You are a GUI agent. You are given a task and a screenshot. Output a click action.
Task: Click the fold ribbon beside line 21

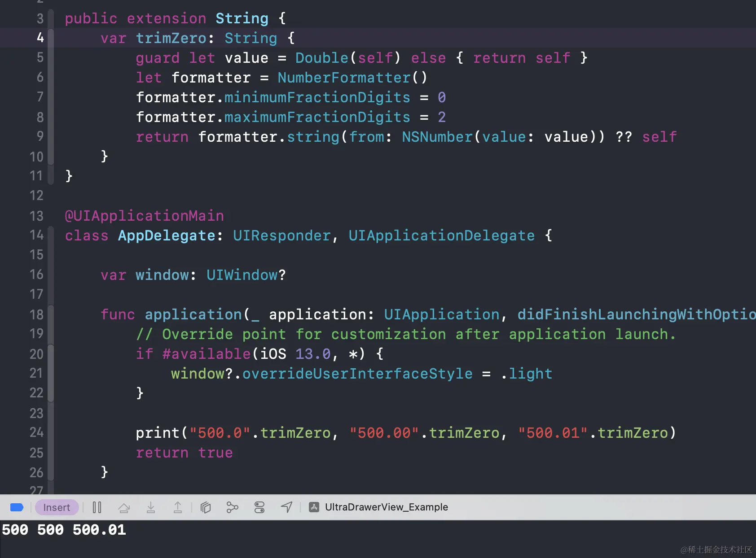pyautogui.click(x=51, y=373)
